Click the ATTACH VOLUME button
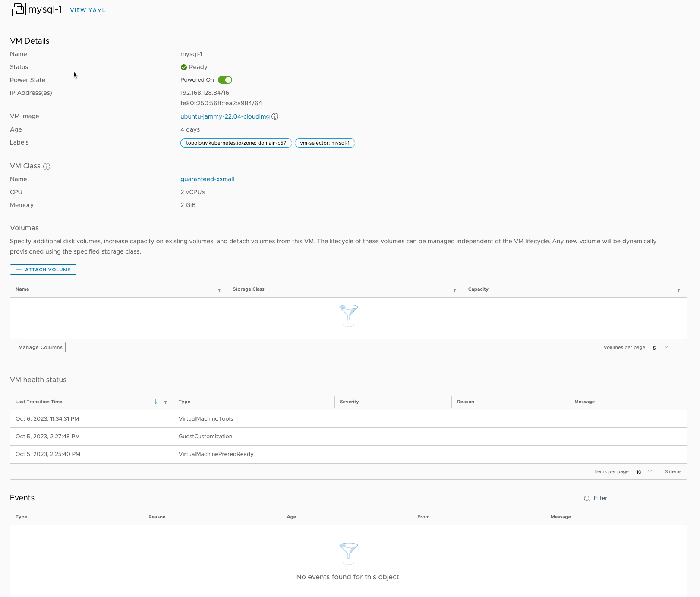Image resolution: width=700 pixels, height=597 pixels. point(43,270)
